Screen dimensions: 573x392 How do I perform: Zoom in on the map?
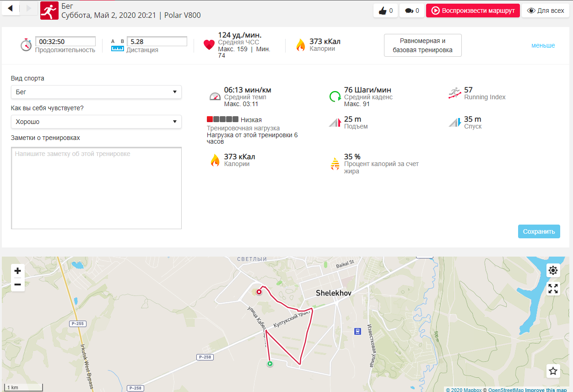coord(17,271)
